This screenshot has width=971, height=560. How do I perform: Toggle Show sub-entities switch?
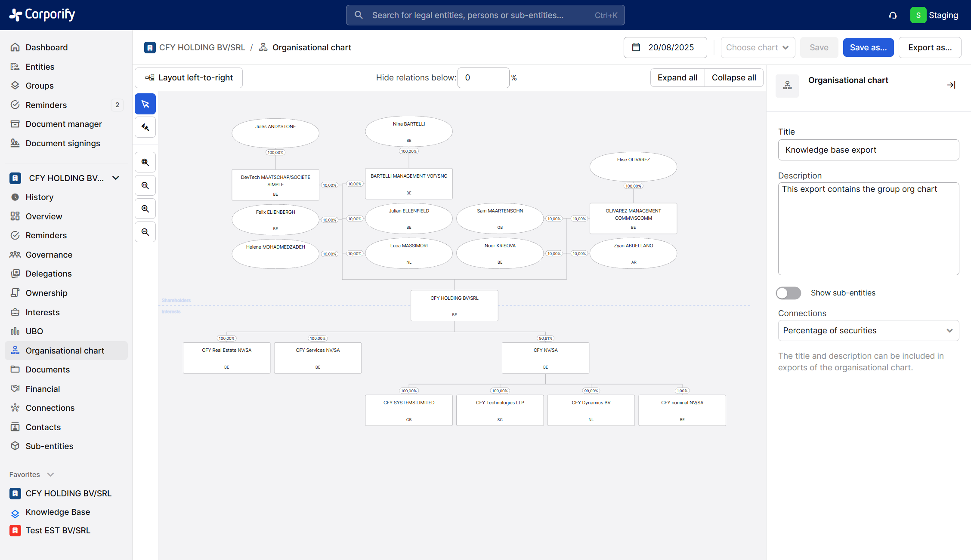(788, 293)
